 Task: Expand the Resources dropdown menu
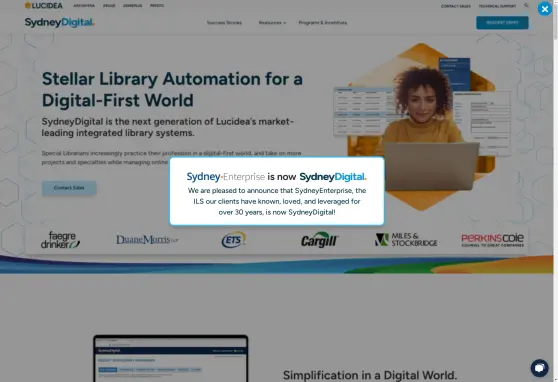pos(272,22)
